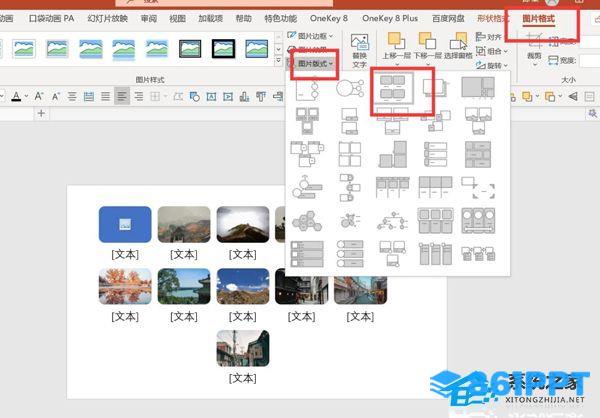The image size is (600, 418).
Task: Choose the large circle with three small circles layout
Action: (x=350, y=88)
